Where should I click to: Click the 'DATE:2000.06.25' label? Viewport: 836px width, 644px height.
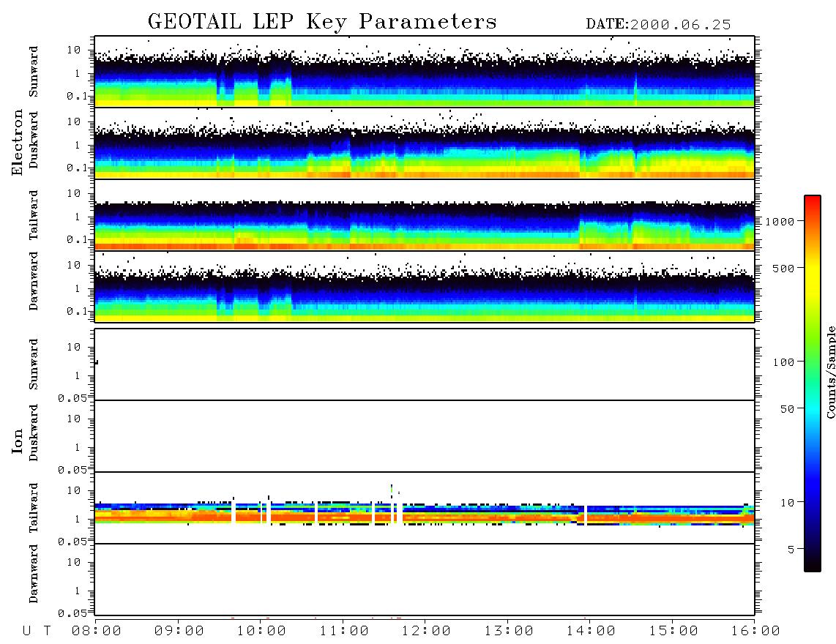(x=658, y=25)
